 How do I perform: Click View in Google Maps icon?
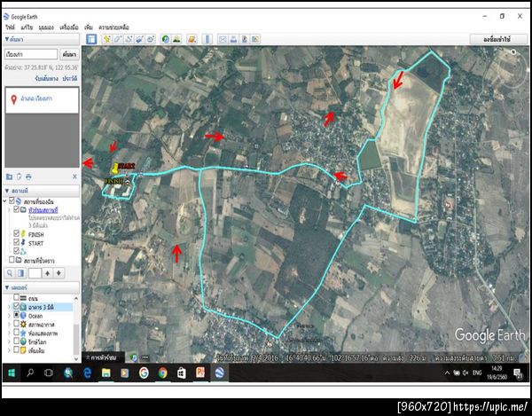(x=255, y=39)
